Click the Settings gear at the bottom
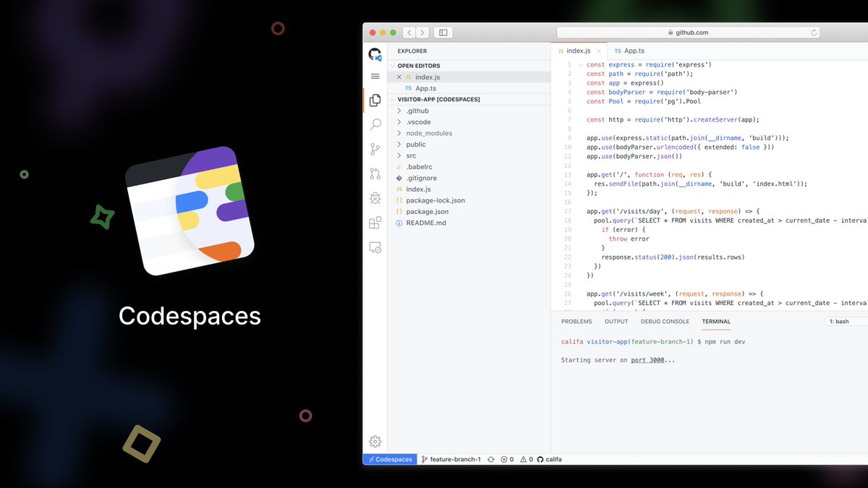868x488 pixels. pos(375,441)
